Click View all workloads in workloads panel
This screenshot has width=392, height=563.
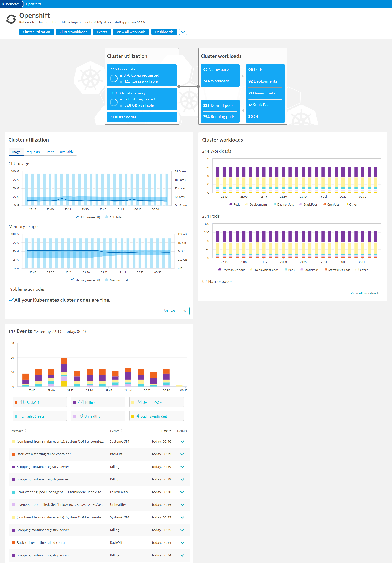click(365, 293)
